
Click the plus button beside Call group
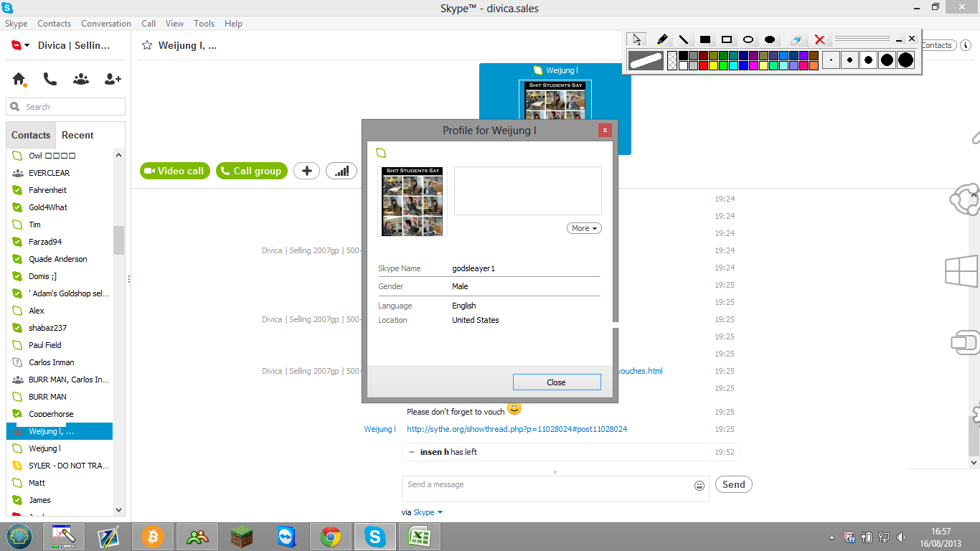[x=306, y=171]
